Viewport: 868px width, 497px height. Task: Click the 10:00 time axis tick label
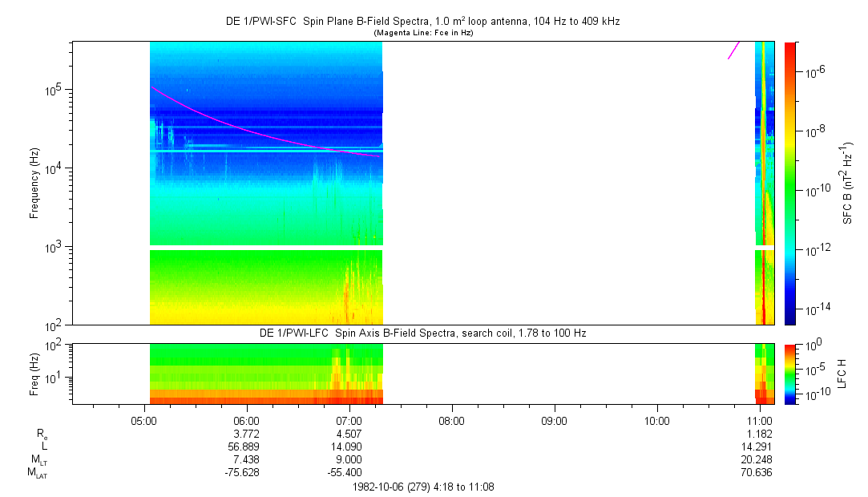[656, 420]
